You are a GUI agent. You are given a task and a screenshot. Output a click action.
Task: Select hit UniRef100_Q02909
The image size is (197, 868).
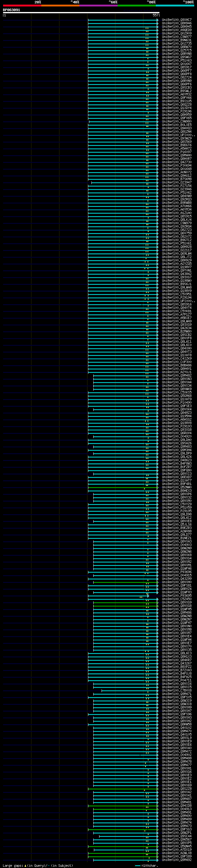177,33
